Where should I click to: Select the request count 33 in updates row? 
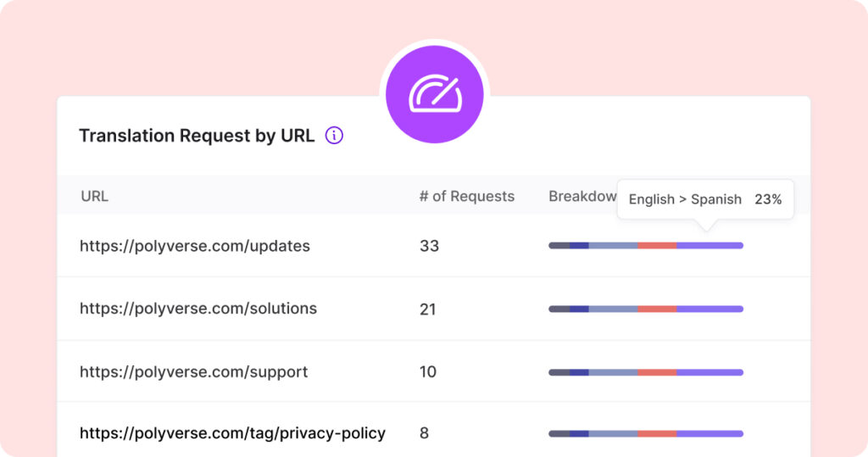point(429,246)
